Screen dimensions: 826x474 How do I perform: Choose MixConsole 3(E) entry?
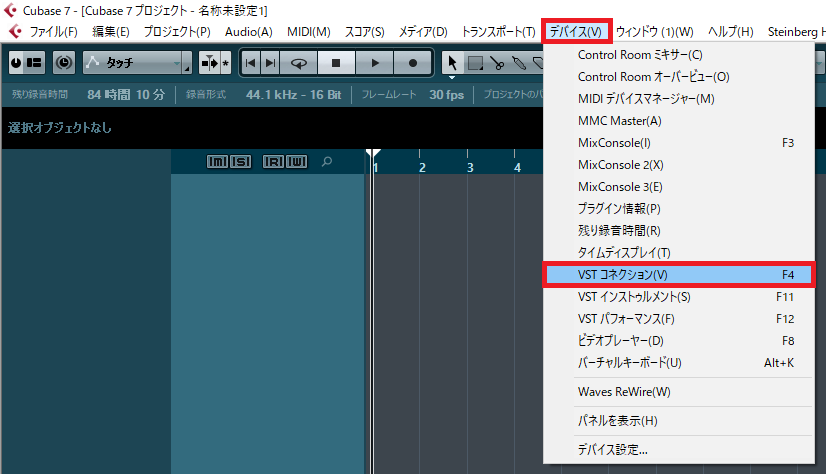point(679,187)
